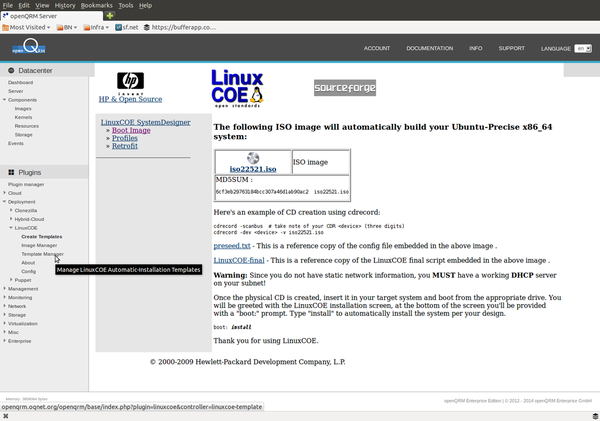Image resolution: width=600 pixels, height=421 pixels.
Task: Collapse the LinuxCOE node
Action: [x=11, y=228]
